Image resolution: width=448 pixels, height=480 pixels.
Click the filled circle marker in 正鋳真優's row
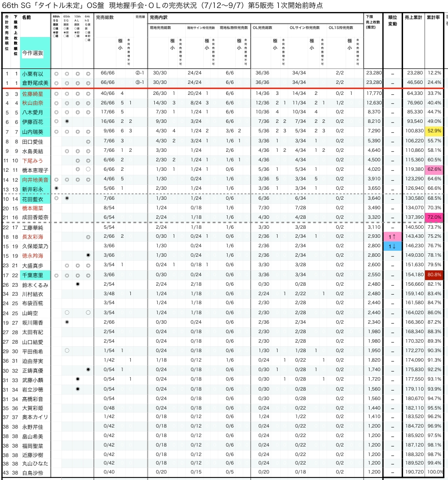(x=88, y=370)
